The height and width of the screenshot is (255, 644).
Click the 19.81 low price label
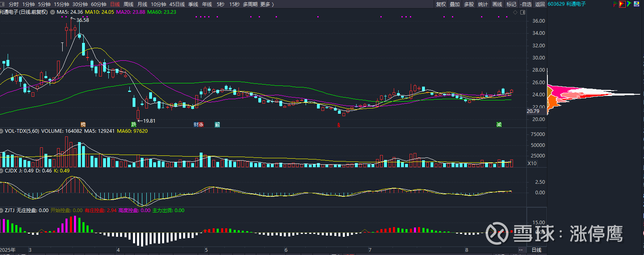point(149,121)
